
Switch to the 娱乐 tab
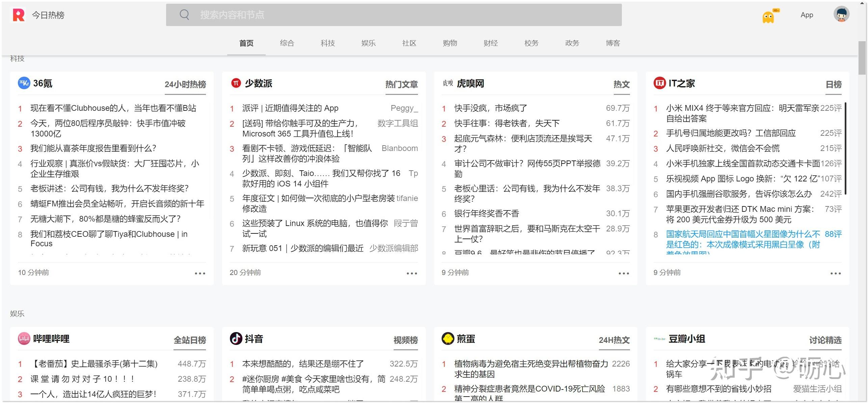click(368, 43)
